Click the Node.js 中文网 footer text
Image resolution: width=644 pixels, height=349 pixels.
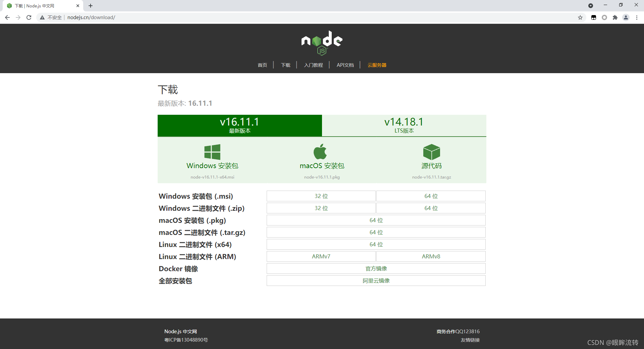tap(180, 332)
